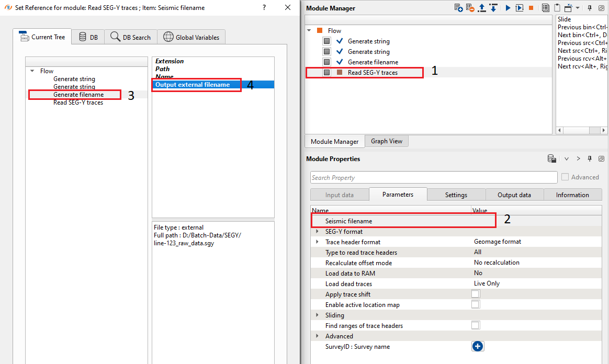Select the Output external filename item

tap(193, 85)
